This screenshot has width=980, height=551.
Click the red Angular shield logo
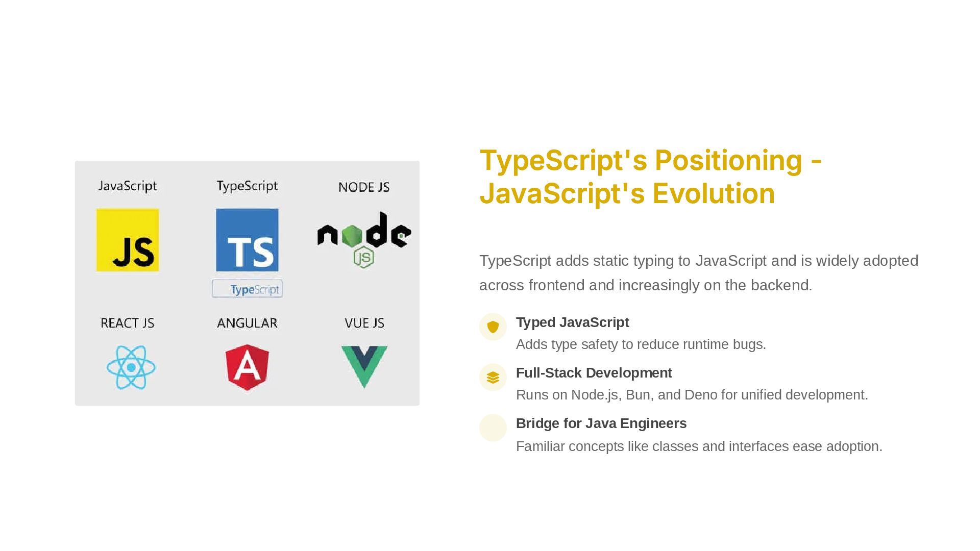247,367
